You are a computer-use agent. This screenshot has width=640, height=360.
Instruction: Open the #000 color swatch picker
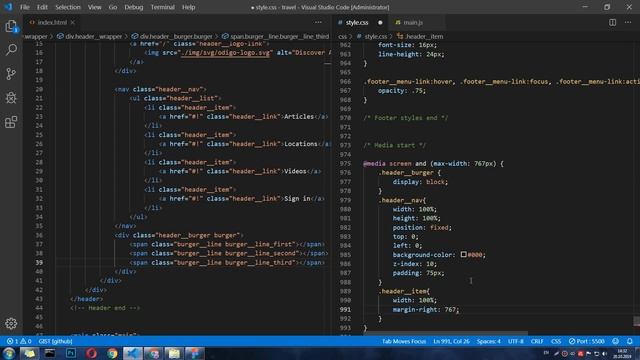click(x=463, y=254)
